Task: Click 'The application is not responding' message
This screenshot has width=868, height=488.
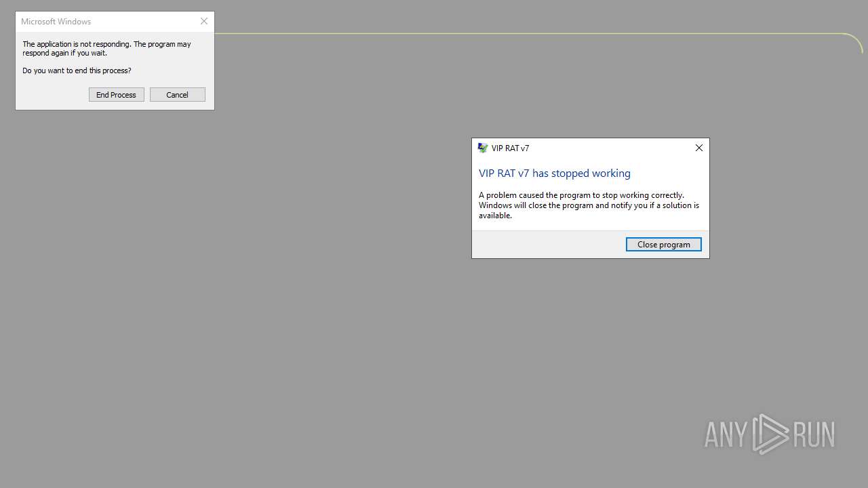Action: (x=106, y=48)
